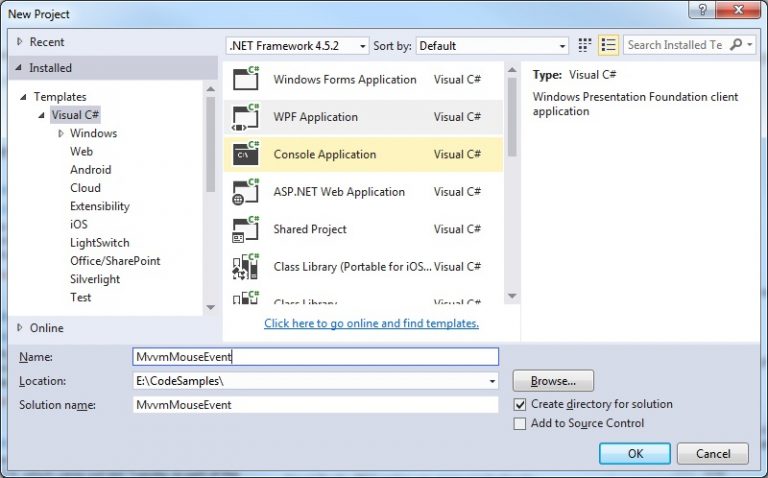Select the LightSwitch template category
Viewport: 768px width, 478px height.
[x=99, y=243]
